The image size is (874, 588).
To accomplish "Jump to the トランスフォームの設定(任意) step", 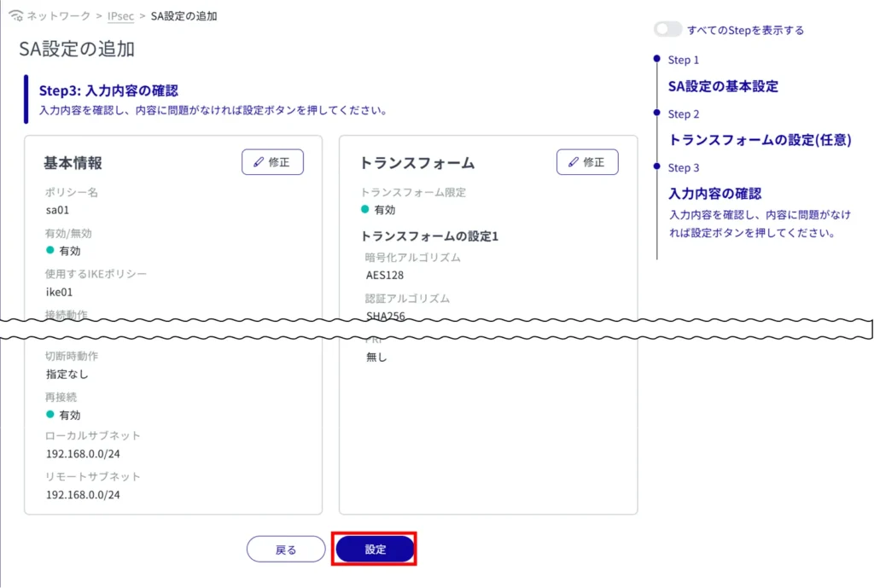I will [760, 140].
